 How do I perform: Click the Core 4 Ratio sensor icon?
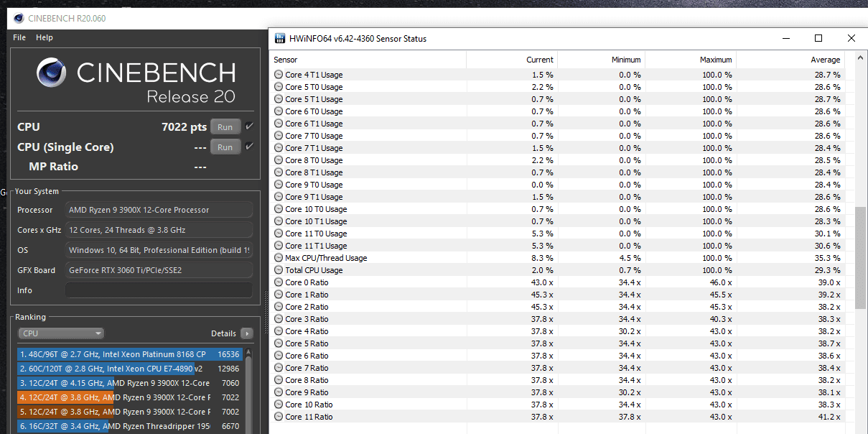pyautogui.click(x=279, y=331)
